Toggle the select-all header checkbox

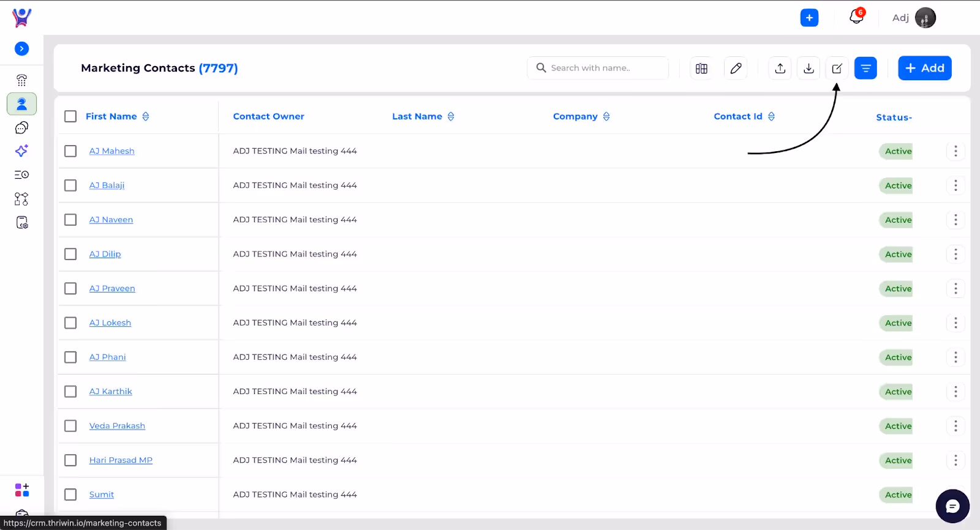[x=70, y=116]
